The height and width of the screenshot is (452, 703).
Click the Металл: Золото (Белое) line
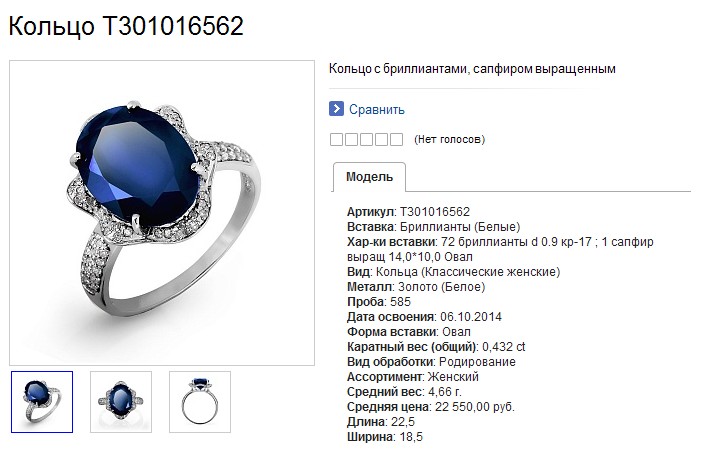(x=416, y=287)
